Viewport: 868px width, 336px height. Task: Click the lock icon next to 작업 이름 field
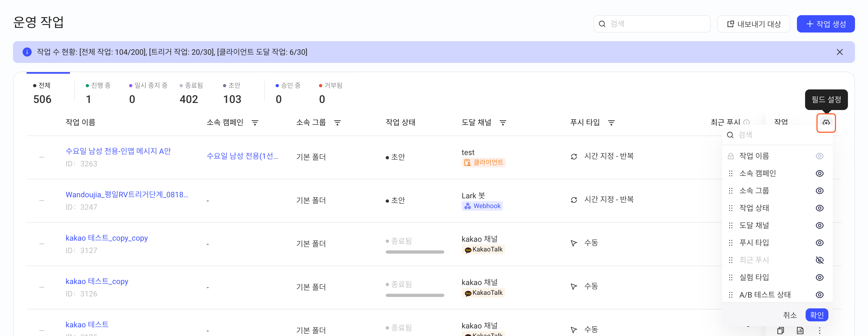pyautogui.click(x=730, y=156)
